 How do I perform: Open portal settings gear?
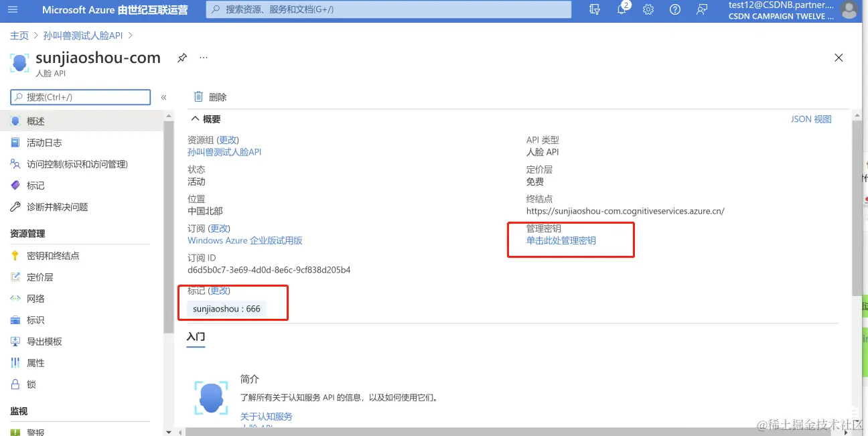click(648, 9)
